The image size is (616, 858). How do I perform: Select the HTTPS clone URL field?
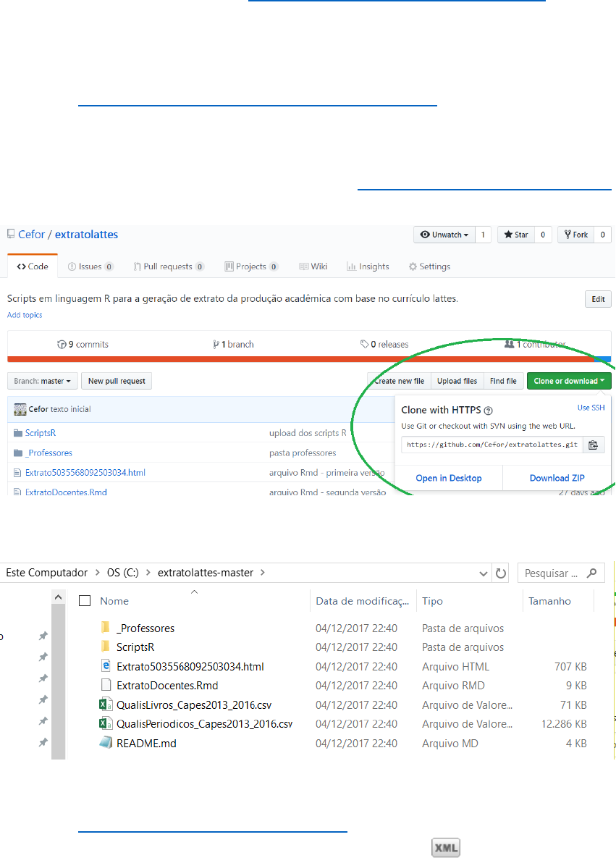pos(491,445)
